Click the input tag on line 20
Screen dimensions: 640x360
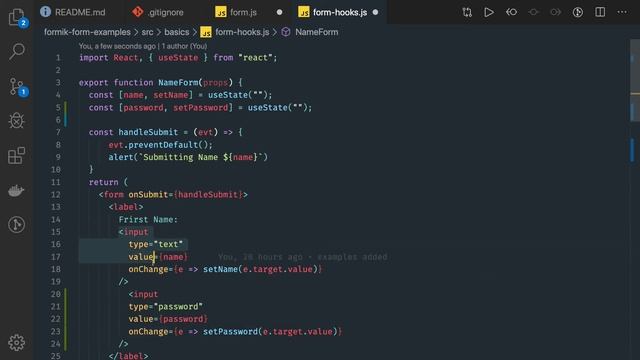click(x=143, y=294)
